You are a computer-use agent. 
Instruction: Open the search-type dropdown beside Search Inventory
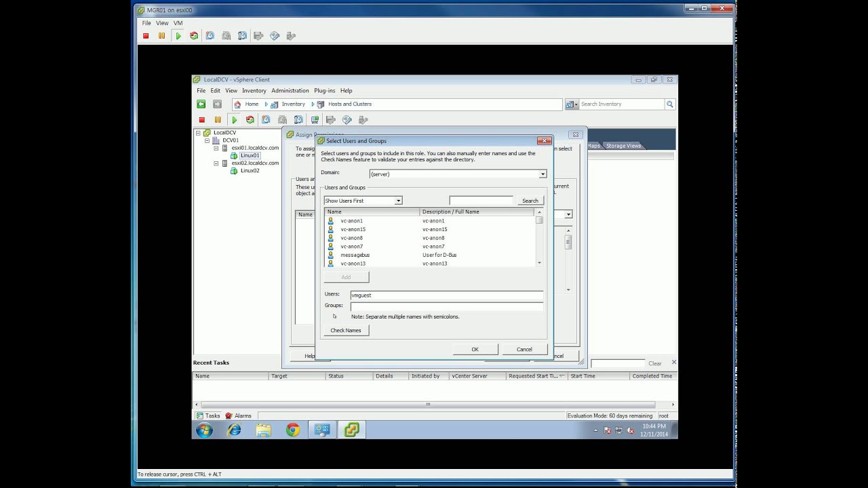(571, 104)
